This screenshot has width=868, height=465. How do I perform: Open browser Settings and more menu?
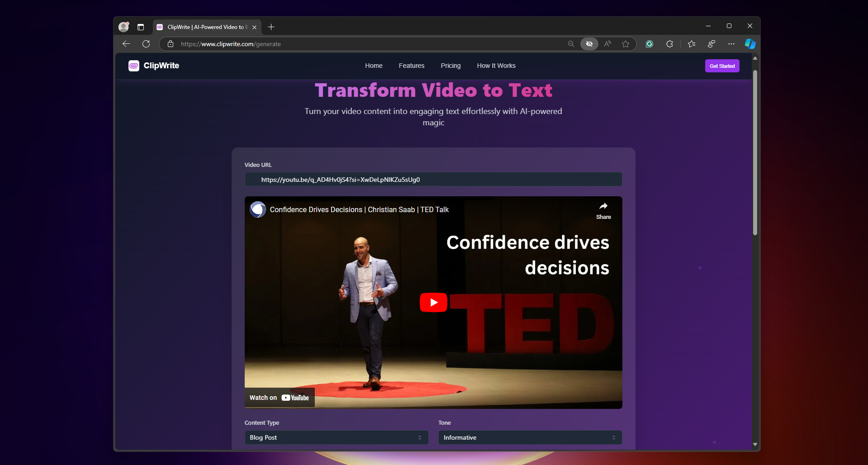(x=731, y=44)
